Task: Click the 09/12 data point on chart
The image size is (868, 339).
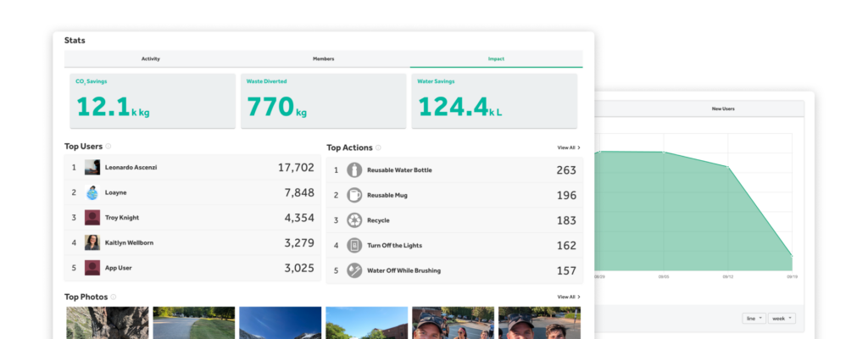Action: point(728,167)
